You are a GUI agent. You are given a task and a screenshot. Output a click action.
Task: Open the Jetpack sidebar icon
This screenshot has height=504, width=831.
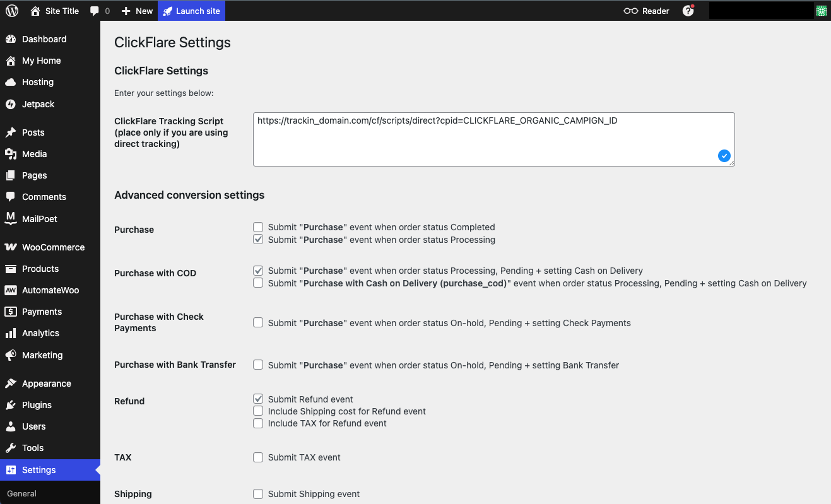click(11, 104)
